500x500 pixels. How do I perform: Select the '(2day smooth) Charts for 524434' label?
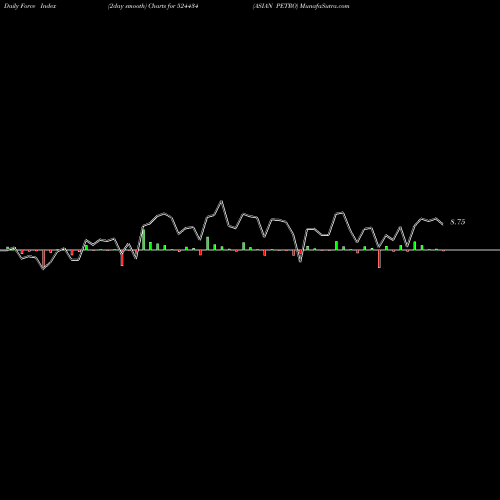(x=153, y=6)
